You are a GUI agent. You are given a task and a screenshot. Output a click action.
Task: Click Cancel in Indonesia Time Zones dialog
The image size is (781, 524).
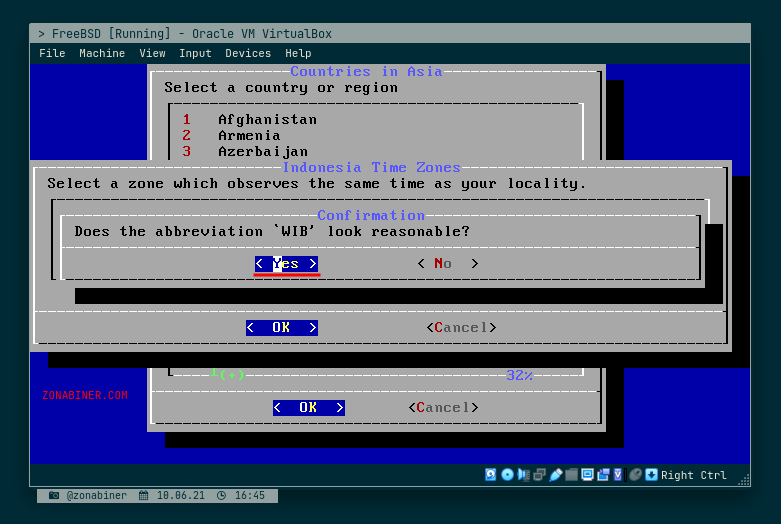tap(461, 327)
